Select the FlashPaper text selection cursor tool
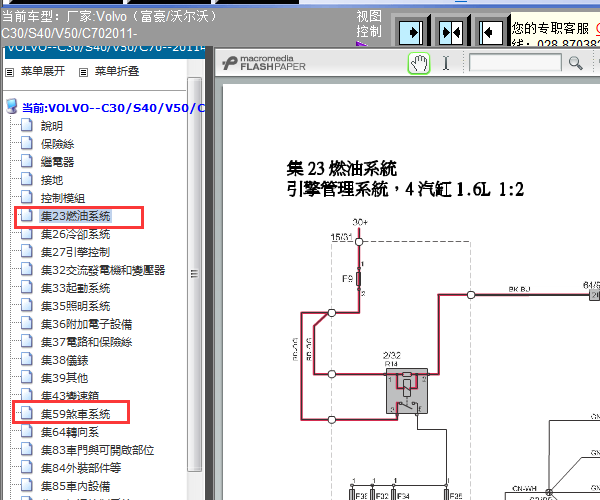This screenshot has height=500, width=600. 446,63
